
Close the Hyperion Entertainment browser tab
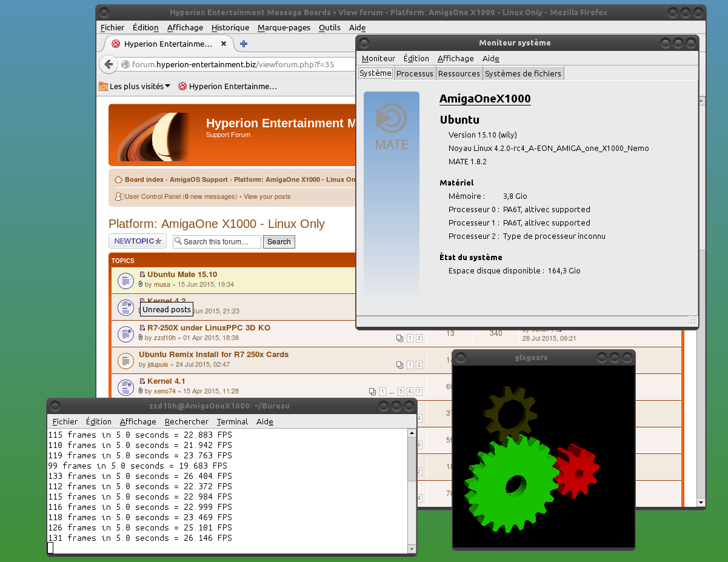(224, 44)
